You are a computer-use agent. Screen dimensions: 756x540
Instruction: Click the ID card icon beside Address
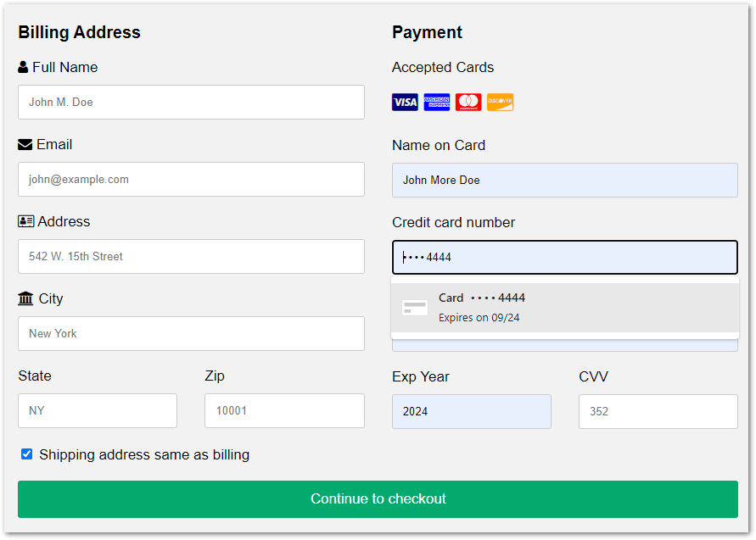(x=25, y=222)
